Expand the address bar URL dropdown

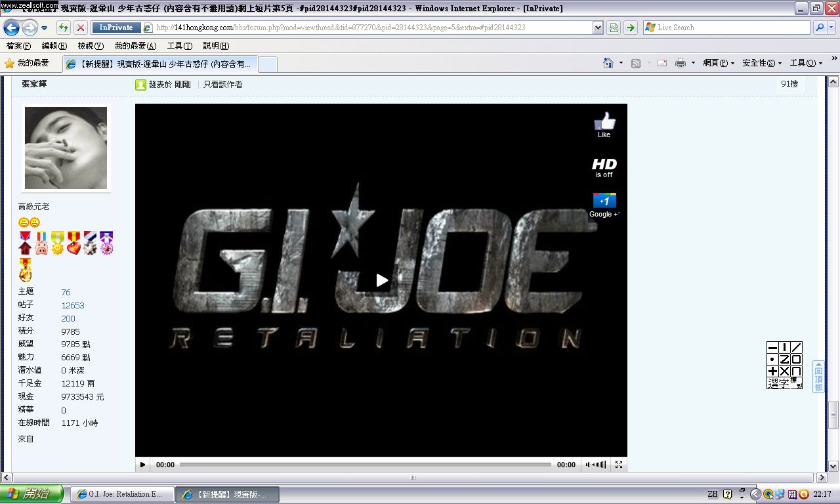pyautogui.click(x=597, y=28)
